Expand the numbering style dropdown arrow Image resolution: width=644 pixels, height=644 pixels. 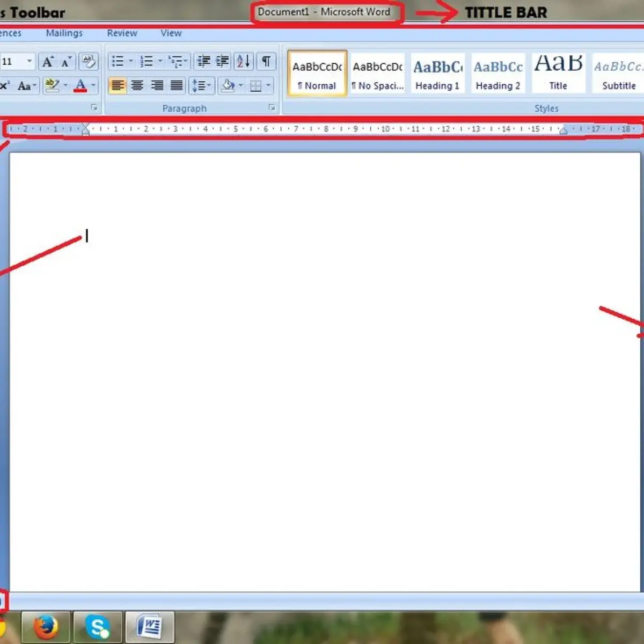point(159,61)
